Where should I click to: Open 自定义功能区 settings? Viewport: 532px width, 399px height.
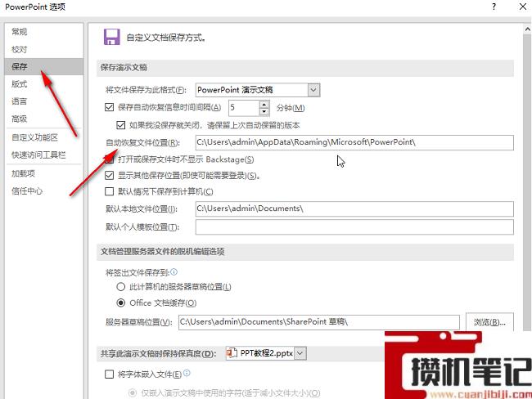34,137
